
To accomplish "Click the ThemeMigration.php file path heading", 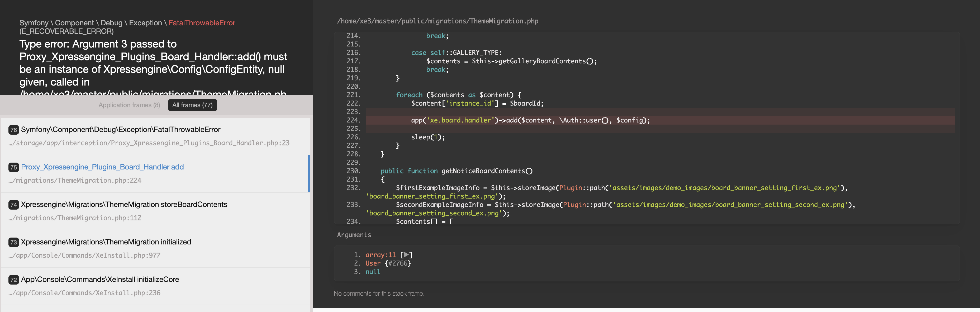I will coord(437,21).
